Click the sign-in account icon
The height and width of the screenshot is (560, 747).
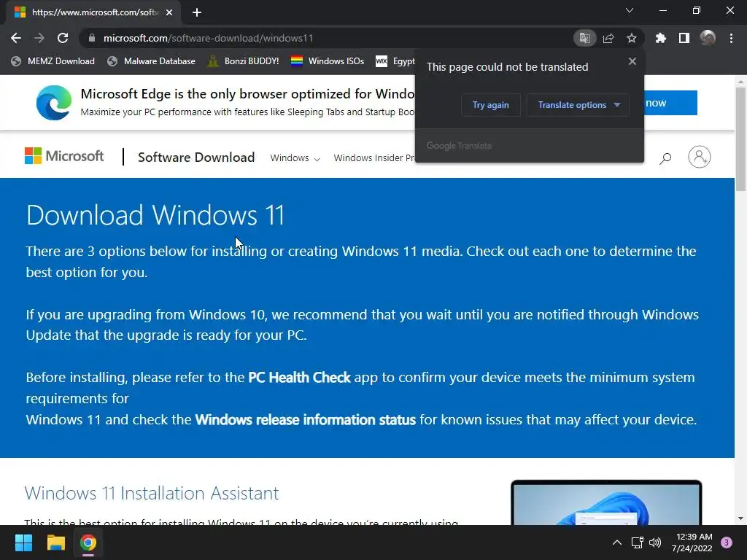[x=700, y=157]
